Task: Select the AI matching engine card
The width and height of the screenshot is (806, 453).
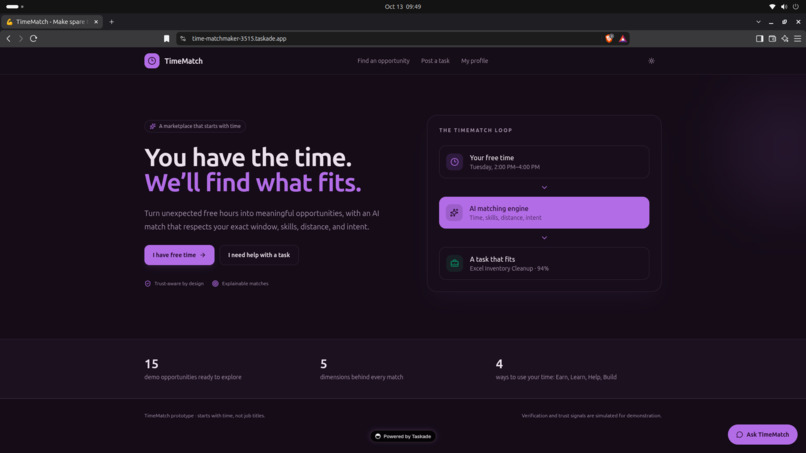Action: point(544,212)
